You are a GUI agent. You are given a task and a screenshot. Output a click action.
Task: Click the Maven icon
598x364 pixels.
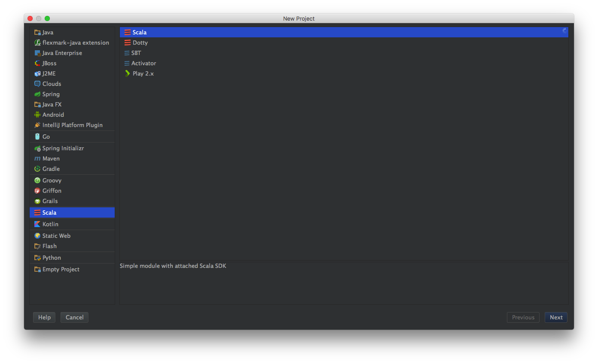[x=37, y=158]
